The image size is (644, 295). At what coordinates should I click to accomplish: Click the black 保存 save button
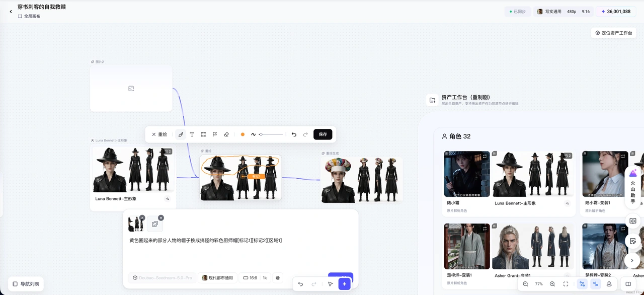tap(323, 134)
